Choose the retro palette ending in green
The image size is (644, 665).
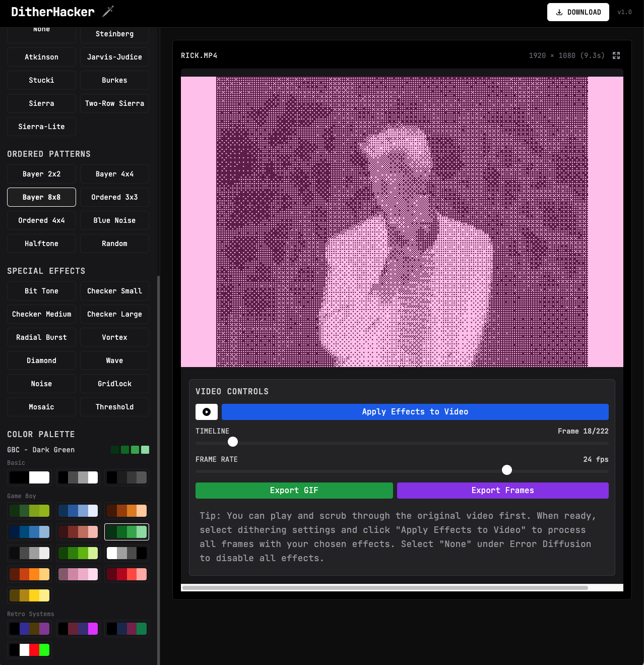[x=127, y=629]
